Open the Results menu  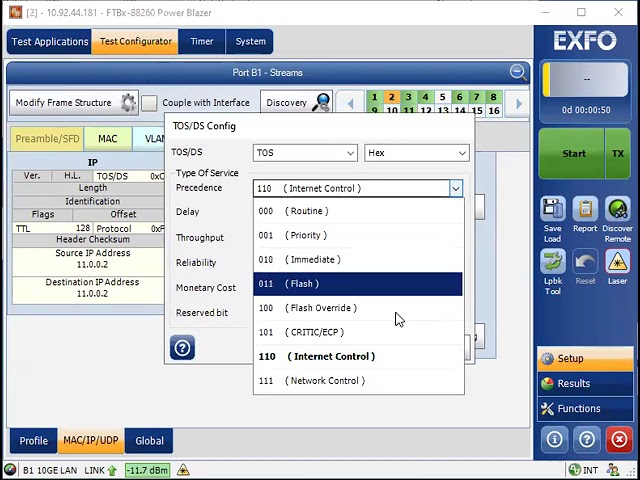pyautogui.click(x=585, y=384)
